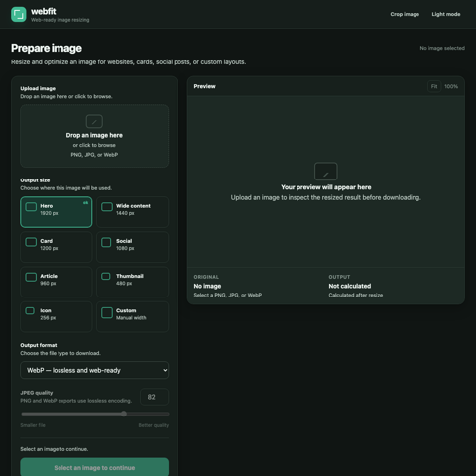Click the Calculated after resize text
Image resolution: width=476 pixels, height=476 pixels.
point(356,295)
